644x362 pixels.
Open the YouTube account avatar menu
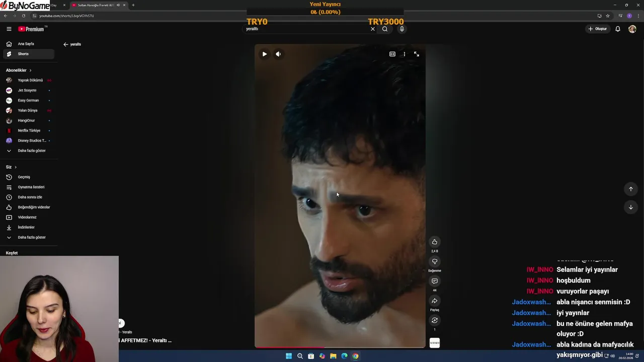coord(632,29)
